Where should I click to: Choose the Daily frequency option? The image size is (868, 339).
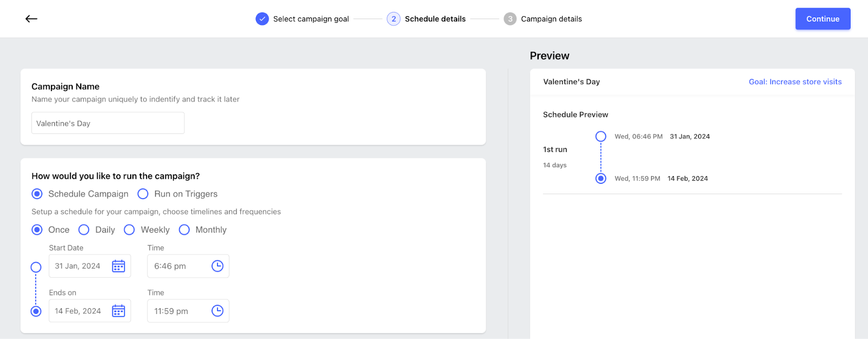[x=84, y=230]
